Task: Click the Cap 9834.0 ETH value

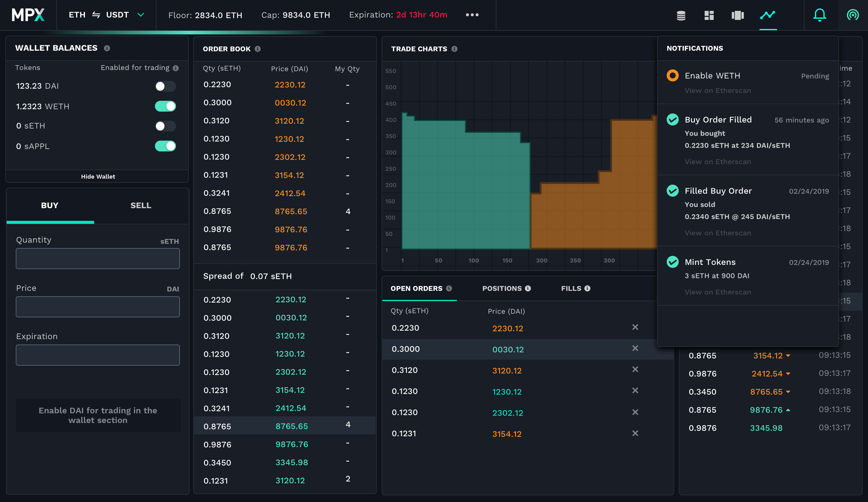Action: (x=306, y=15)
